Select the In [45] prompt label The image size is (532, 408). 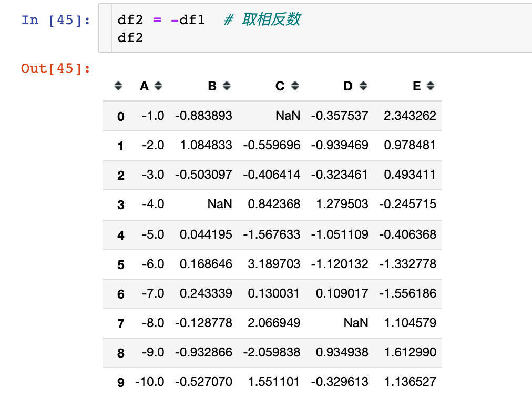point(56,20)
